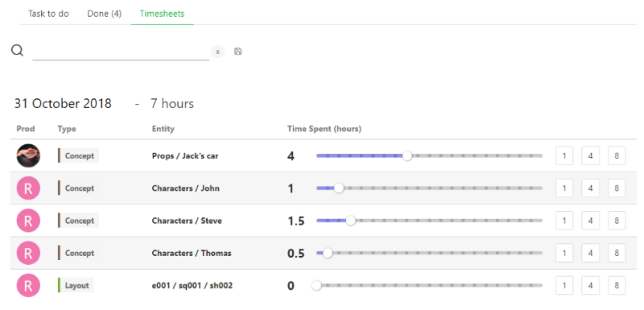
Task: Save search query with floppy disk icon
Action: [237, 52]
